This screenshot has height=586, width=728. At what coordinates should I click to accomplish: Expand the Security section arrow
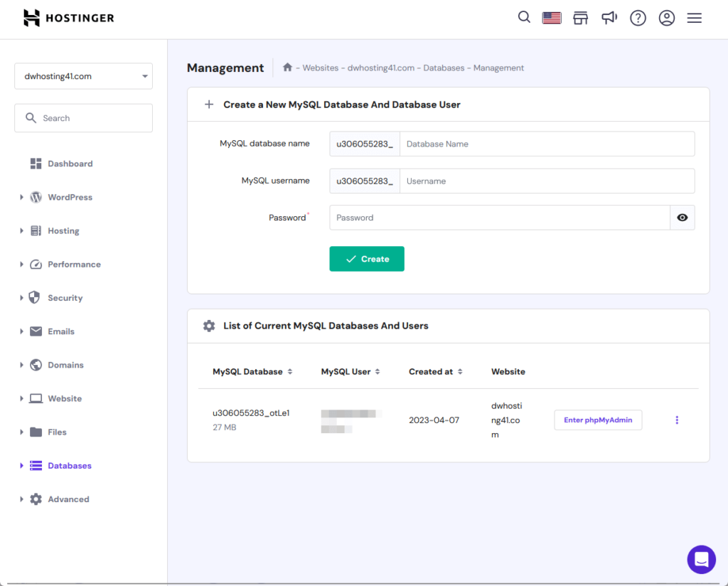21,298
